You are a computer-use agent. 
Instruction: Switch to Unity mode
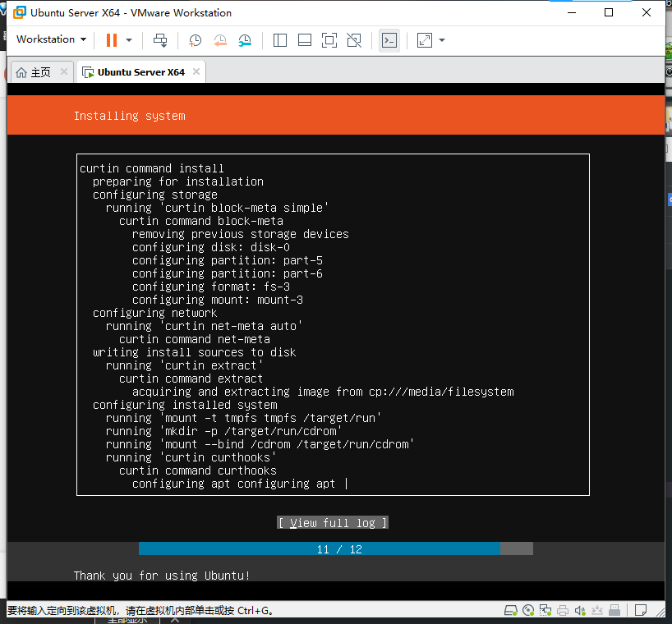pyautogui.click(x=354, y=40)
